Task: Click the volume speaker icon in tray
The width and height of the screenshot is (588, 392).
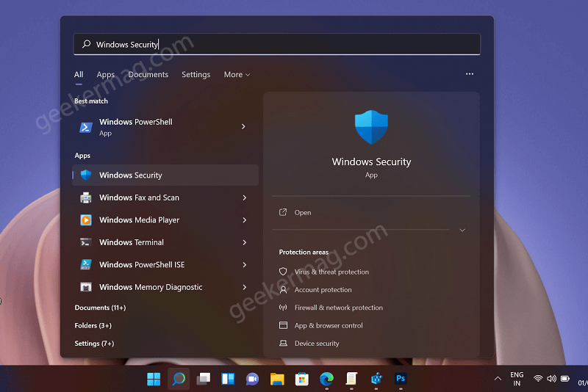Action: point(551,379)
